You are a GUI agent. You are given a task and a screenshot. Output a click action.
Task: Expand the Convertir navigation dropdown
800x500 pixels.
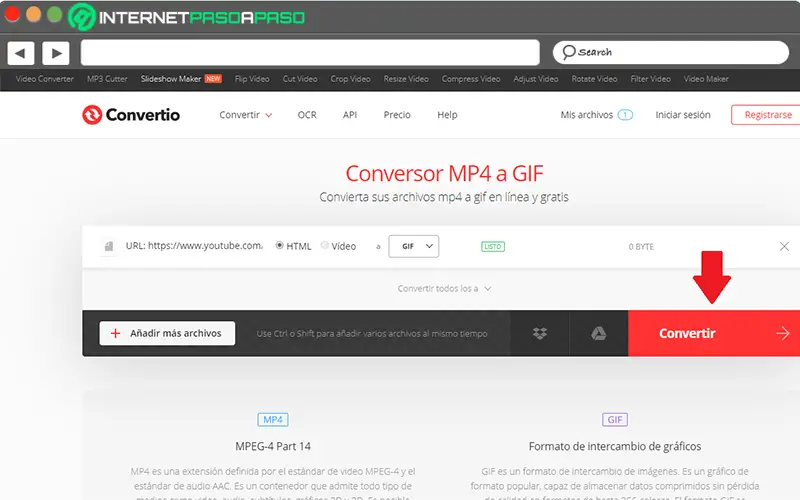[x=245, y=115]
